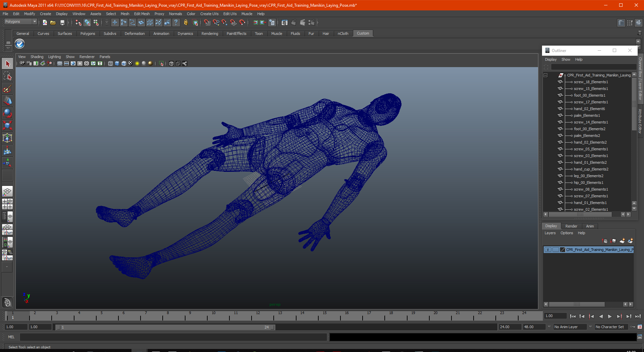644x352 pixels.
Task: Create a new layer icon
Action: [x=622, y=241]
